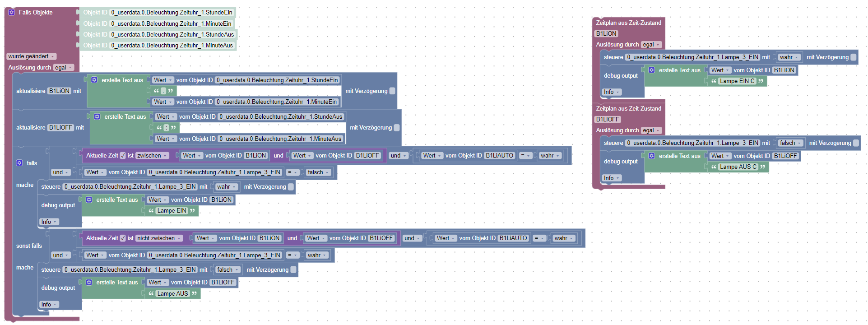Select the 'Falls Objekte' block label

coord(36,12)
